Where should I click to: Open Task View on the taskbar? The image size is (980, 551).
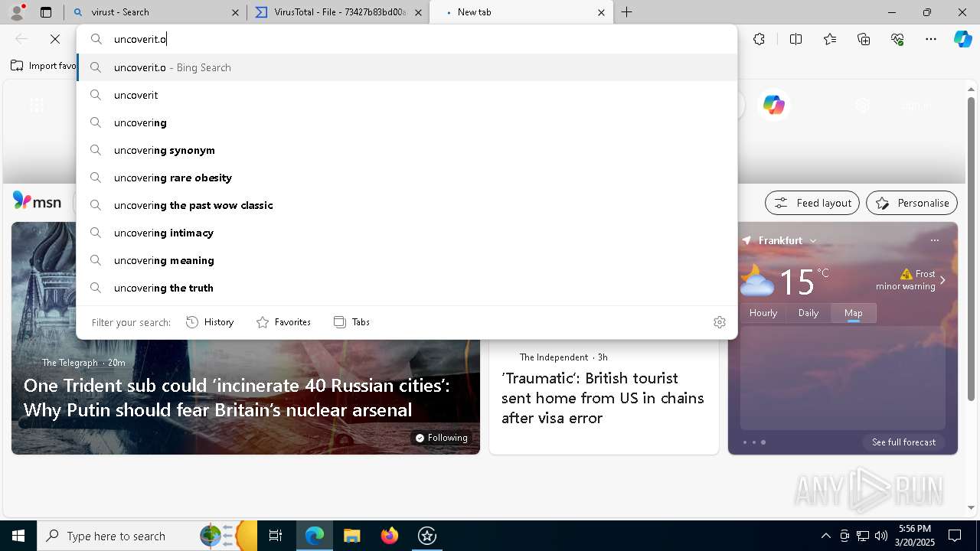coord(276,536)
